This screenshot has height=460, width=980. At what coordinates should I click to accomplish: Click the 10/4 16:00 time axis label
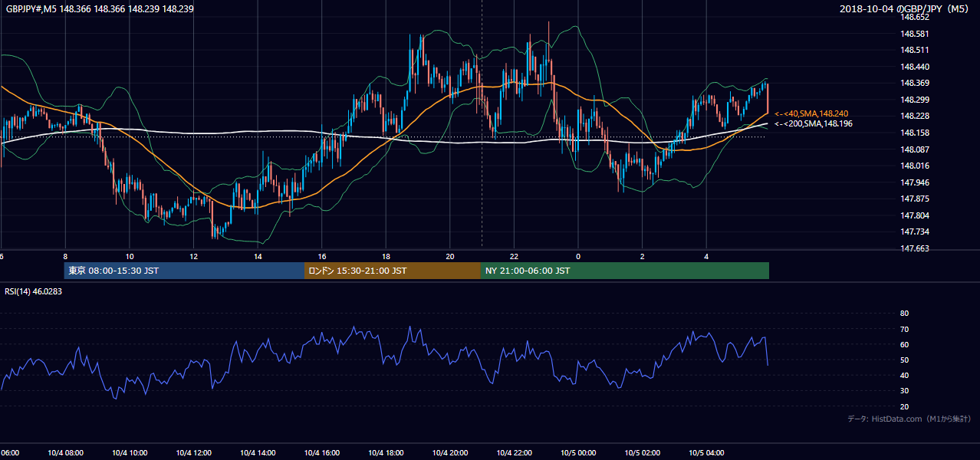click(321, 453)
